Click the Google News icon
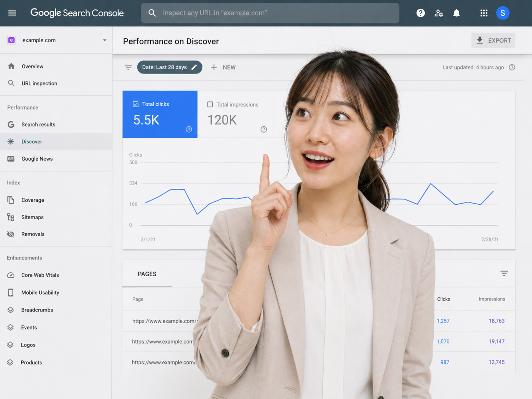 11,159
